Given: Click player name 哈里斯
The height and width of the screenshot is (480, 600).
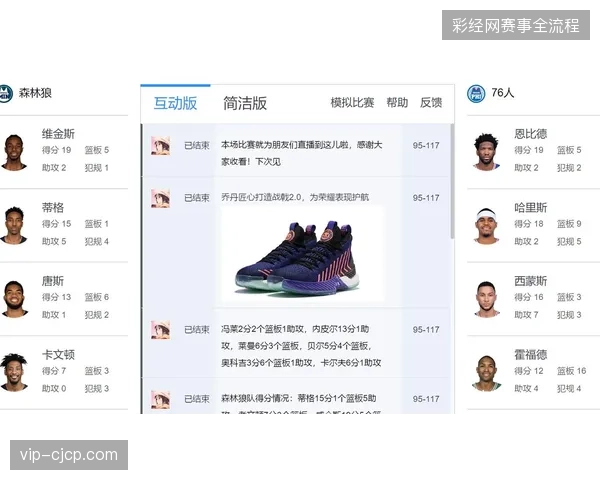Looking at the screenshot, I should [x=531, y=207].
